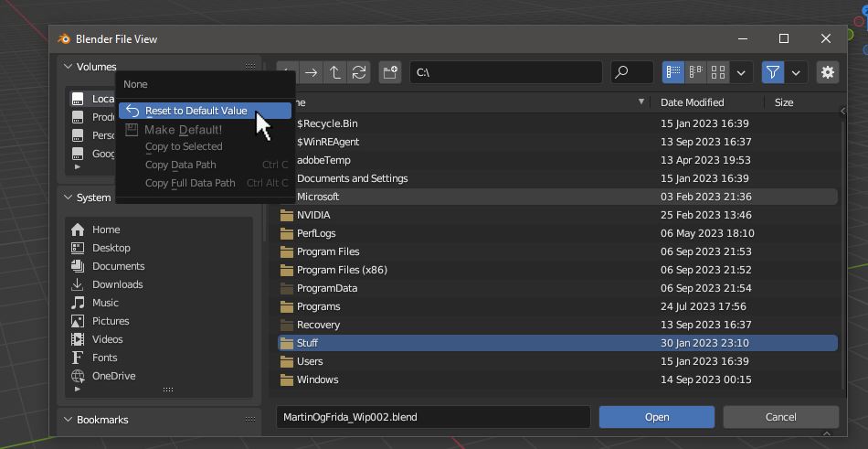Select the volume starting with Perso
This screenshot has height=449, width=868.
[93, 136]
